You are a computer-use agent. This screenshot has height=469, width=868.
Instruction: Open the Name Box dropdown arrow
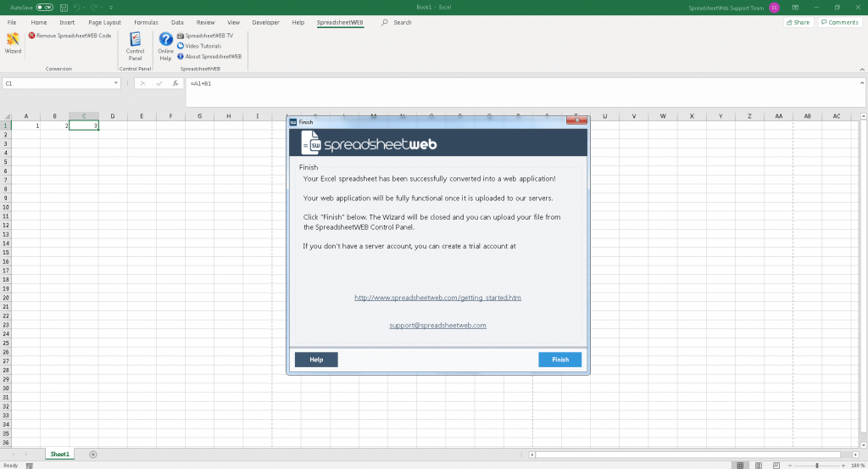click(x=115, y=83)
